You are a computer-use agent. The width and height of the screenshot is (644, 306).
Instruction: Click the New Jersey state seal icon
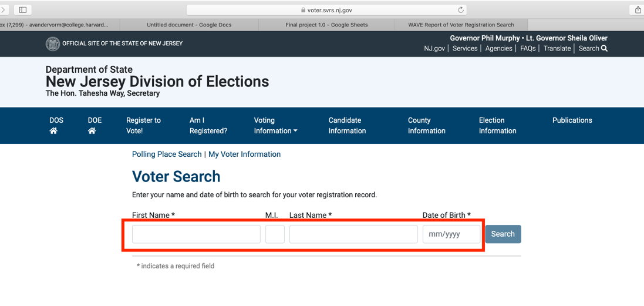(x=53, y=43)
